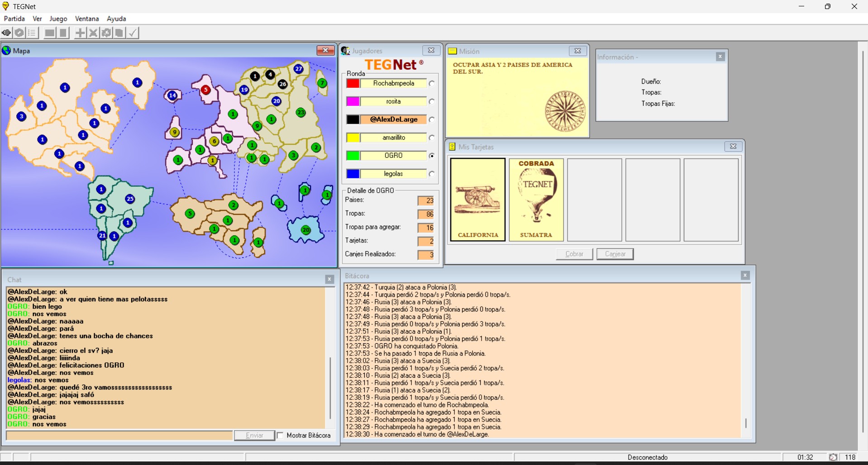Open the Partida menu
This screenshot has width=868, height=465.
(14, 19)
